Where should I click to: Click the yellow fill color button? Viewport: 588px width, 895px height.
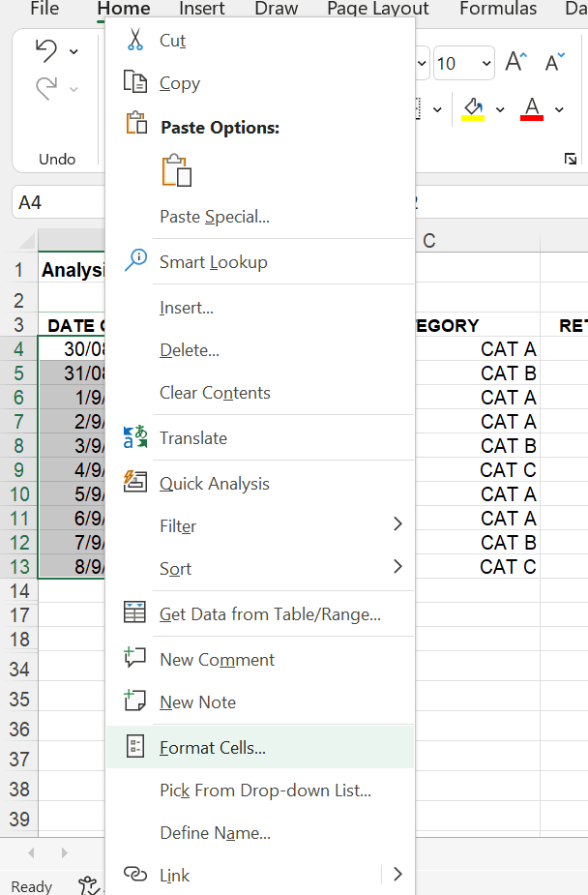coord(473,108)
